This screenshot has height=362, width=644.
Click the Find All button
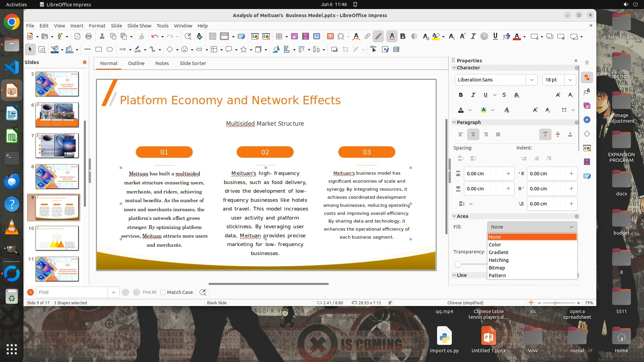149,292
